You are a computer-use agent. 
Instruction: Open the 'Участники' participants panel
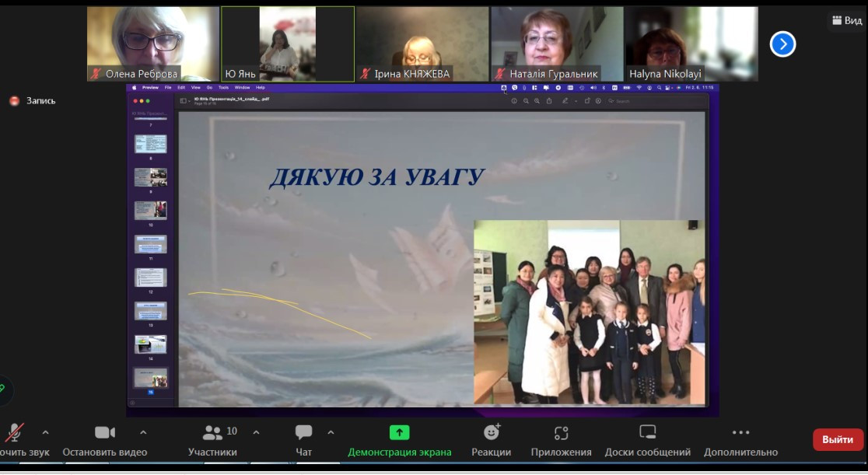tap(212, 434)
